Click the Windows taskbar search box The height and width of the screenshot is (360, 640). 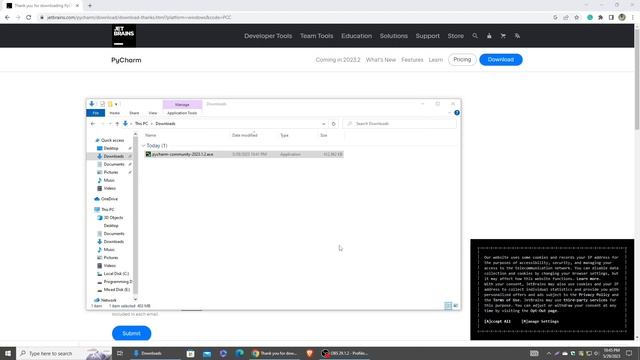coord(64,353)
